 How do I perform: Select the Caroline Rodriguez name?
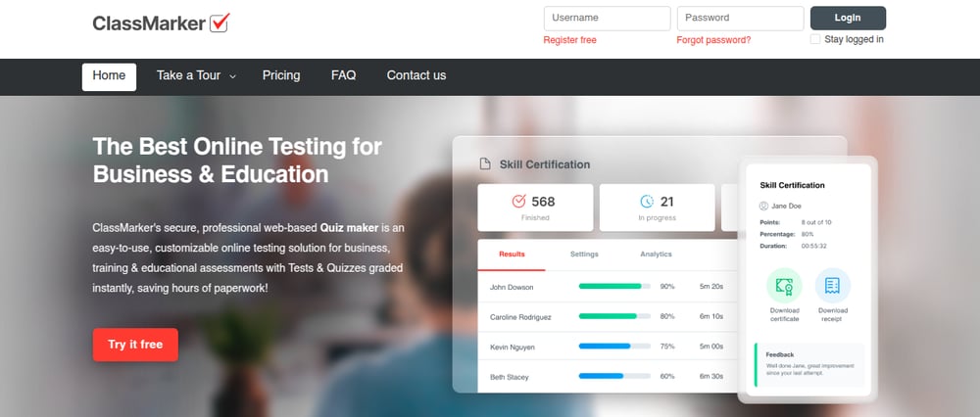pos(520,317)
